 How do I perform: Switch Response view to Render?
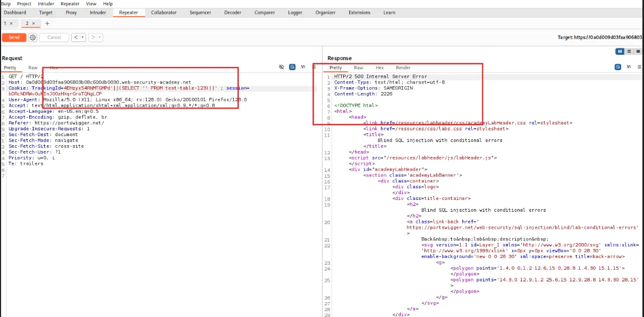(403, 68)
